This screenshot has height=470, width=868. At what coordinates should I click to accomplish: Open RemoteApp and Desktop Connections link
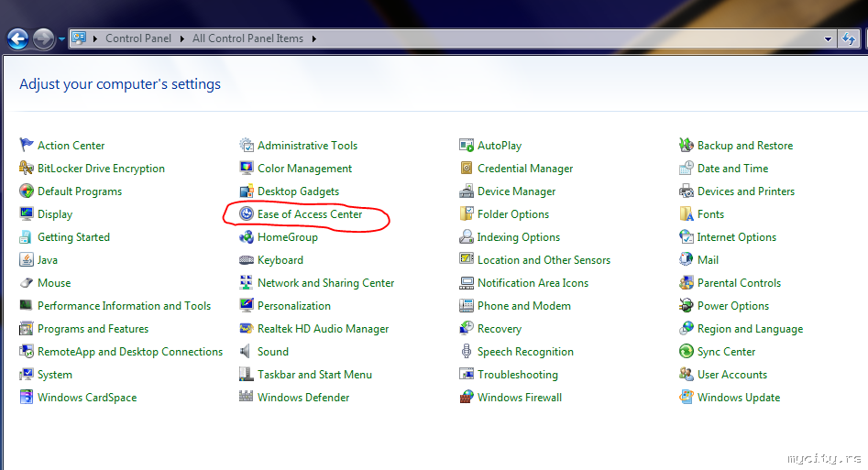coord(130,352)
